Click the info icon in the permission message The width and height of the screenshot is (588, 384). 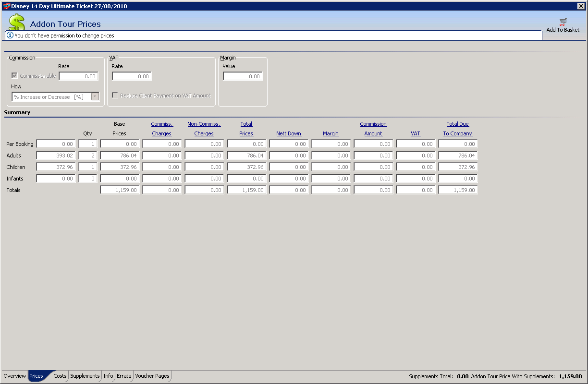(10, 36)
